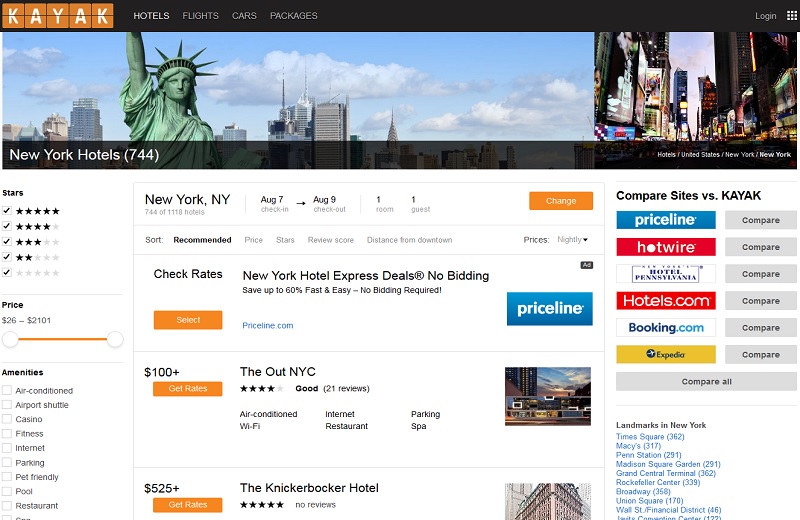Click the KAYAK logo

click(58, 16)
